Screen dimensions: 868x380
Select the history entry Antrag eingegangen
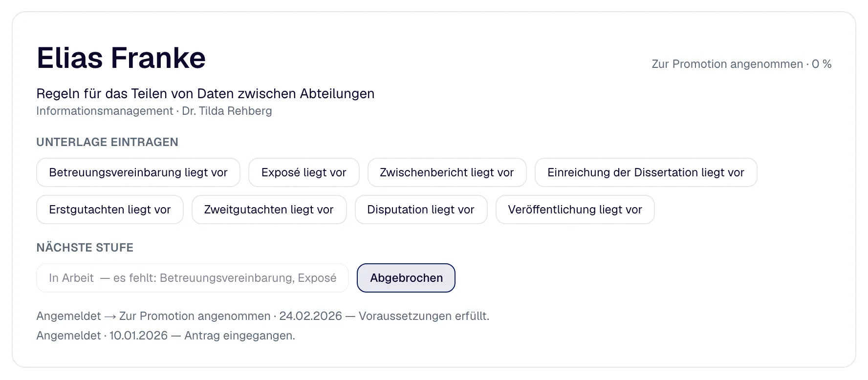pyautogui.click(x=166, y=336)
